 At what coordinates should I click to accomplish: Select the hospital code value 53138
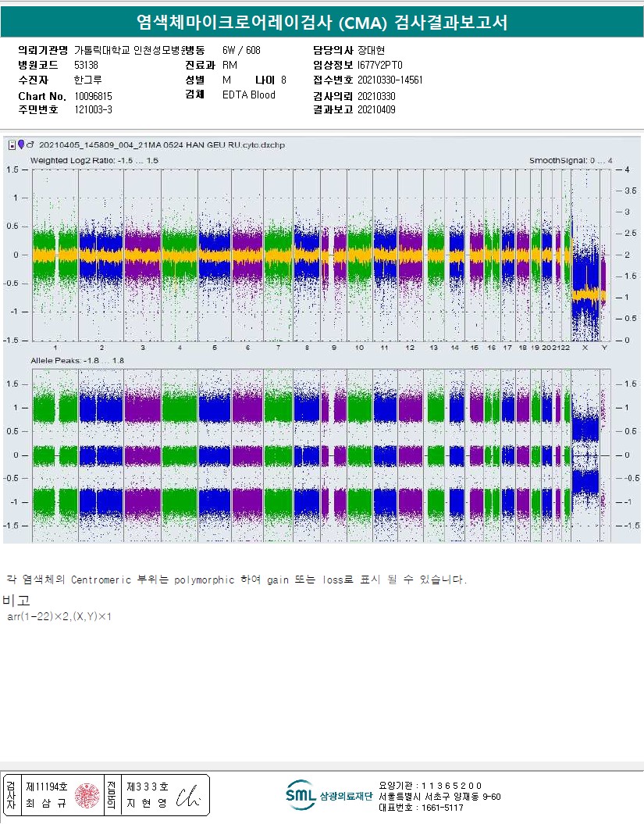[x=86, y=65]
